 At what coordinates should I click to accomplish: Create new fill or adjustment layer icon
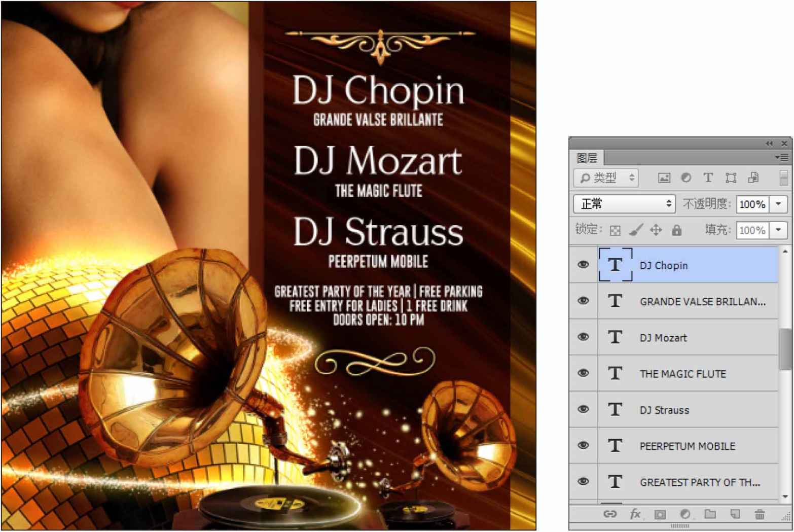pyautogui.click(x=684, y=514)
